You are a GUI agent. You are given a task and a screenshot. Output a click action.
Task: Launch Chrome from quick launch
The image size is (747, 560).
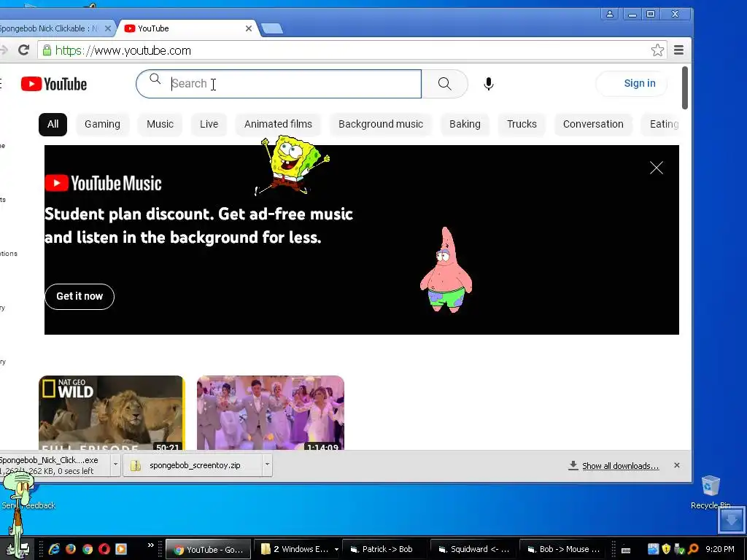click(x=88, y=549)
